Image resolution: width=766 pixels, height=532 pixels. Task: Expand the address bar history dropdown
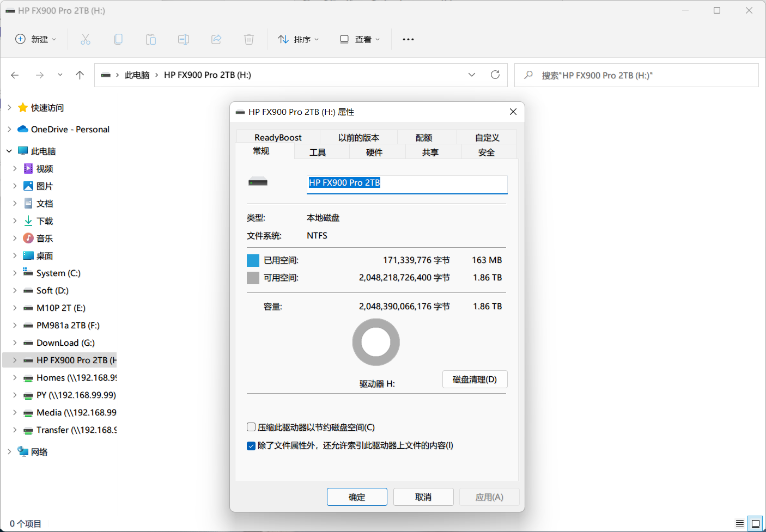click(472, 75)
